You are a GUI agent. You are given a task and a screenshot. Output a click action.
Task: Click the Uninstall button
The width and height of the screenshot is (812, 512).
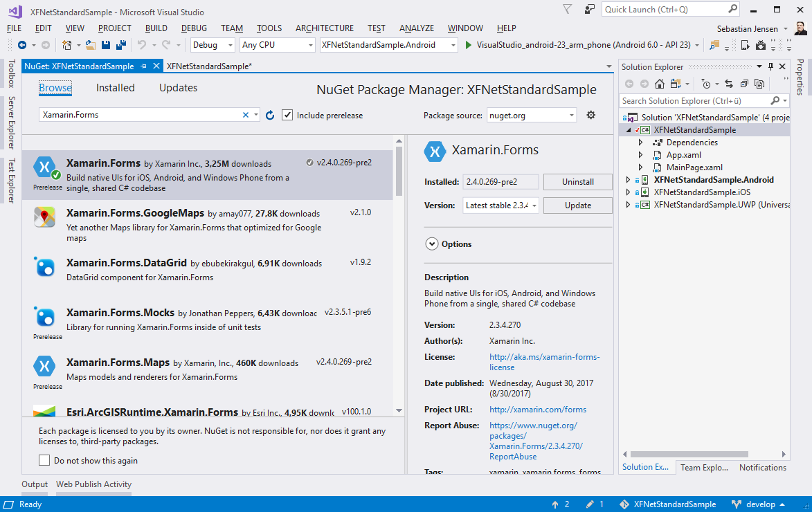[x=577, y=182]
